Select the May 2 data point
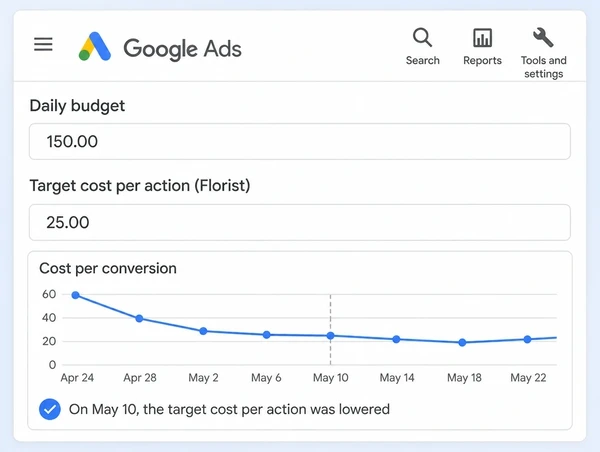The height and width of the screenshot is (452, 600). click(x=203, y=331)
